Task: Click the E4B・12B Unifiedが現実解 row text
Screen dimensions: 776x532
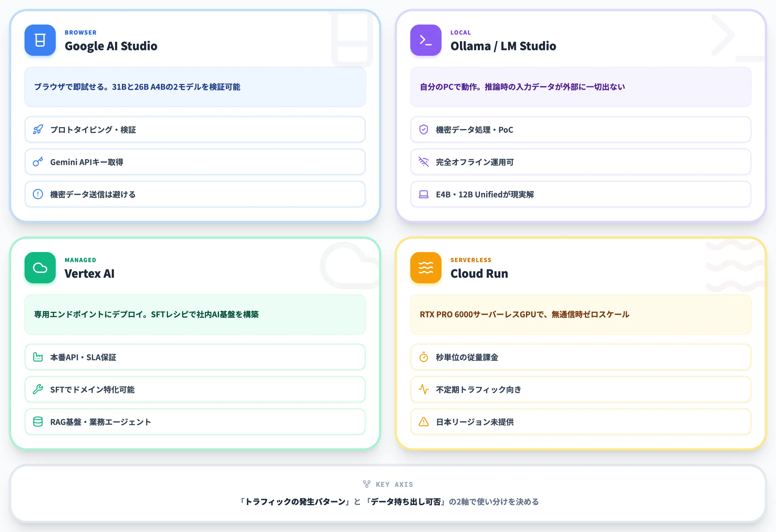Action: pyautogui.click(x=485, y=194)
